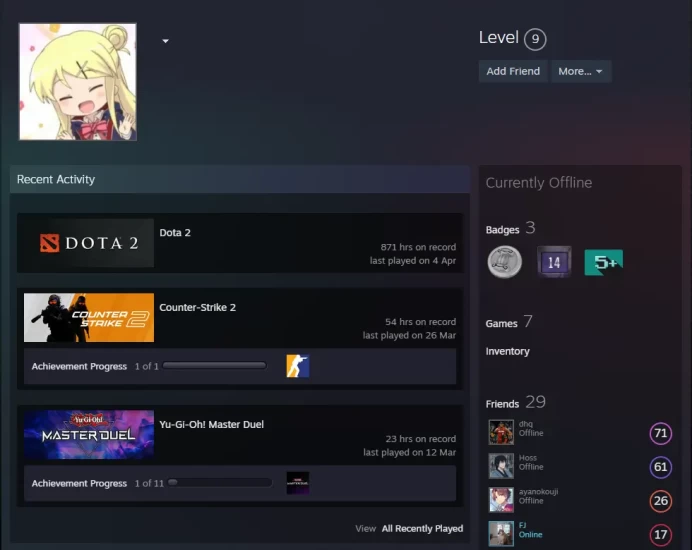This screenshot has width=692, height=550.
Task: Click the level 26 friend badge
Action: pyautogui.click(x=661, y=501)
